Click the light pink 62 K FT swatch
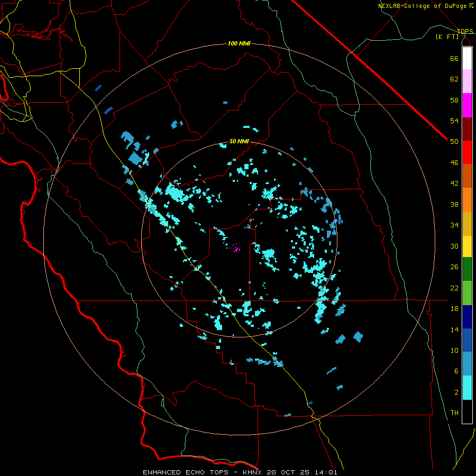476x476 pixels. [x=467, y=81]
